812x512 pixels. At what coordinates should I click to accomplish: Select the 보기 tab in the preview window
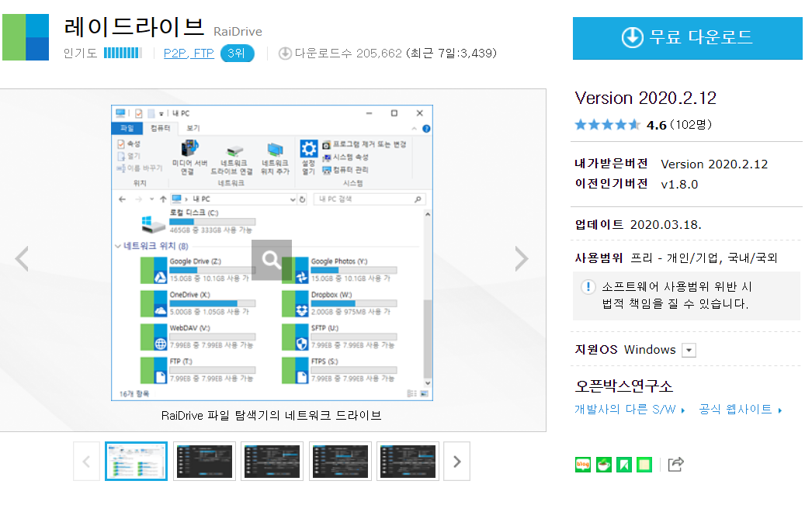point(193,129)
